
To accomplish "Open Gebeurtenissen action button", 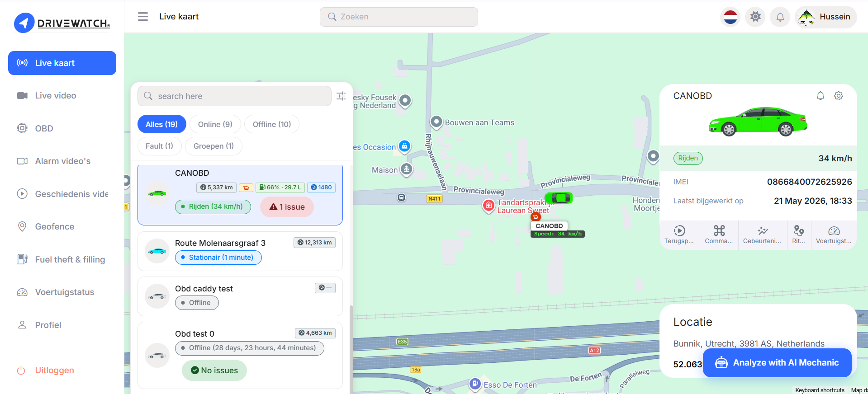I will (762, 235).
